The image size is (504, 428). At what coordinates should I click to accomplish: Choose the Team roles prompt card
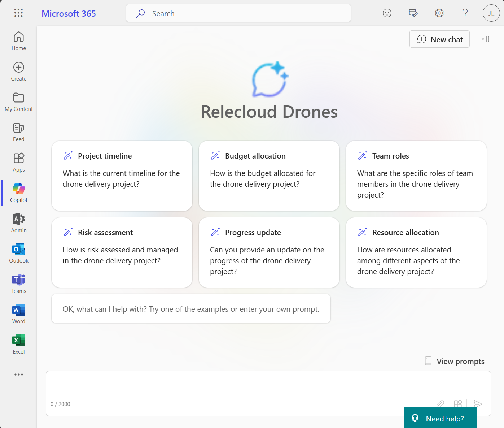(x=416, y=176)
